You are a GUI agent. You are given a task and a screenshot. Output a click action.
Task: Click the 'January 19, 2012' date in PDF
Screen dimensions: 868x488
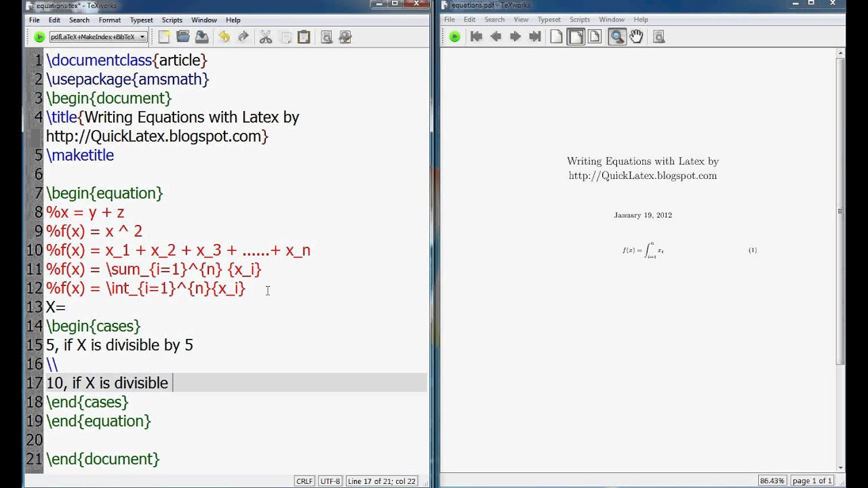[643, 216]
